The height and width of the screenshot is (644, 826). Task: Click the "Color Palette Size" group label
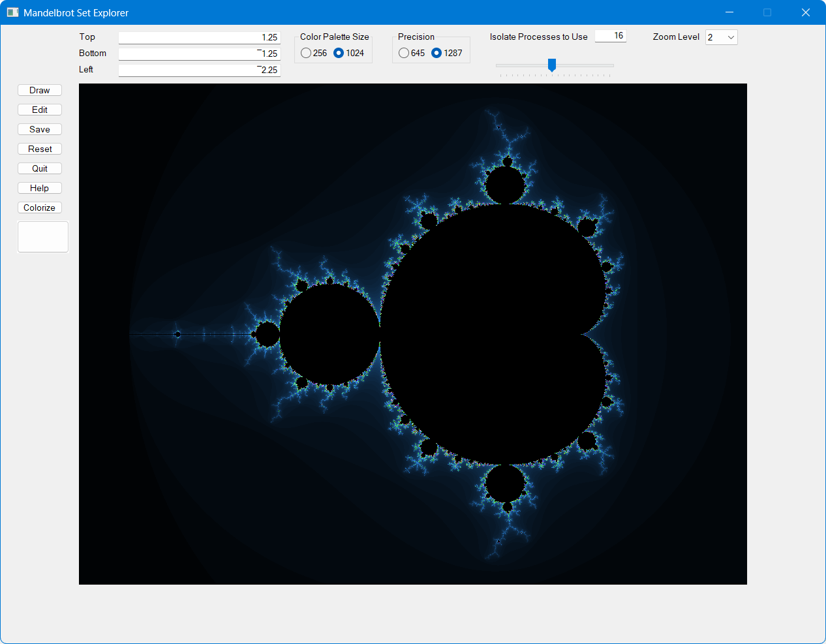pyautogui.click(x=335, y=37)
